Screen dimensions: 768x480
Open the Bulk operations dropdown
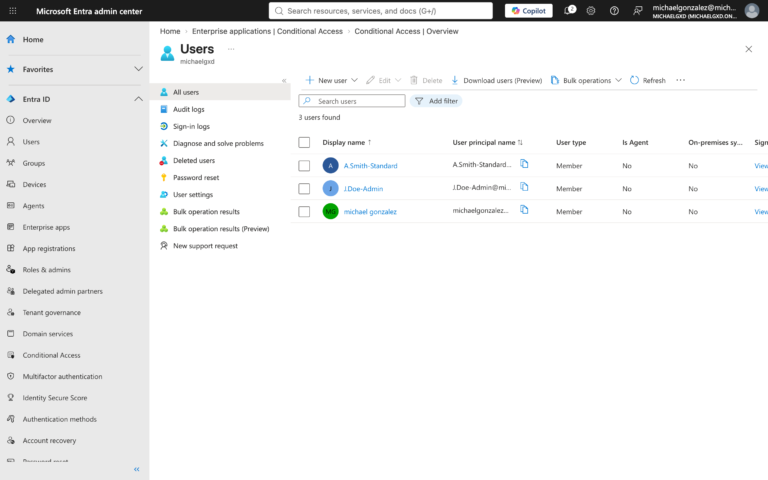click(x=586, y=80)
